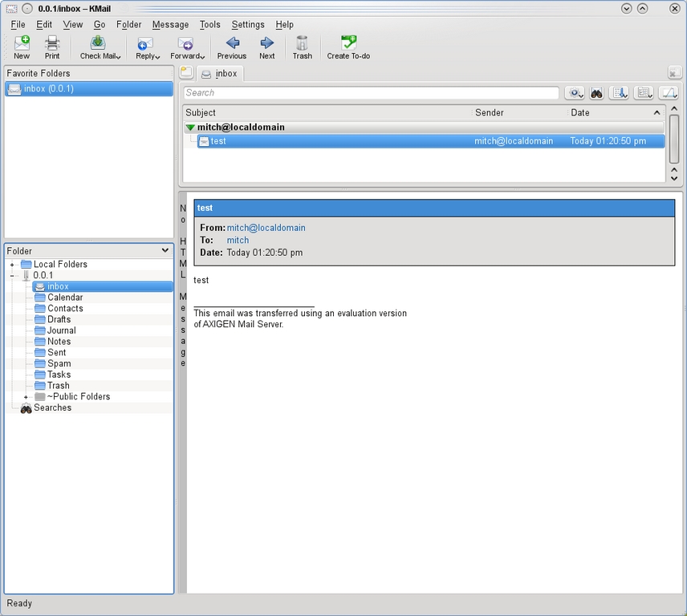This screenshot has width=687, height=616.
Task: Open the Settings menu
Action: coord(248,25)
